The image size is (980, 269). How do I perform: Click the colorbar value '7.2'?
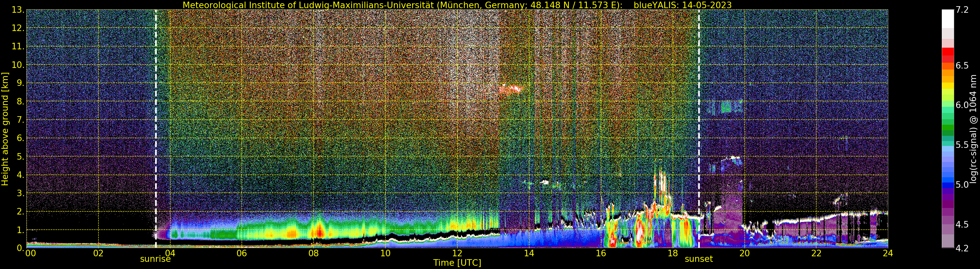tap(962, 10)
